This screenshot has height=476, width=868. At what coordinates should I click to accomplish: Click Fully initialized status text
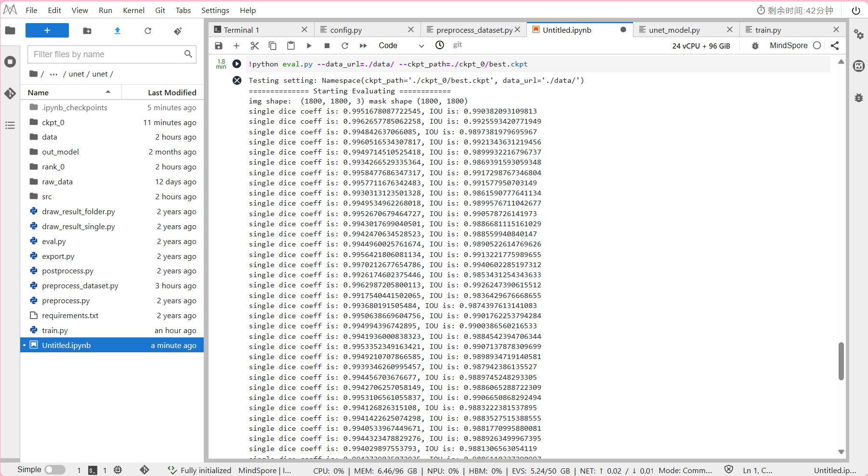206,470
